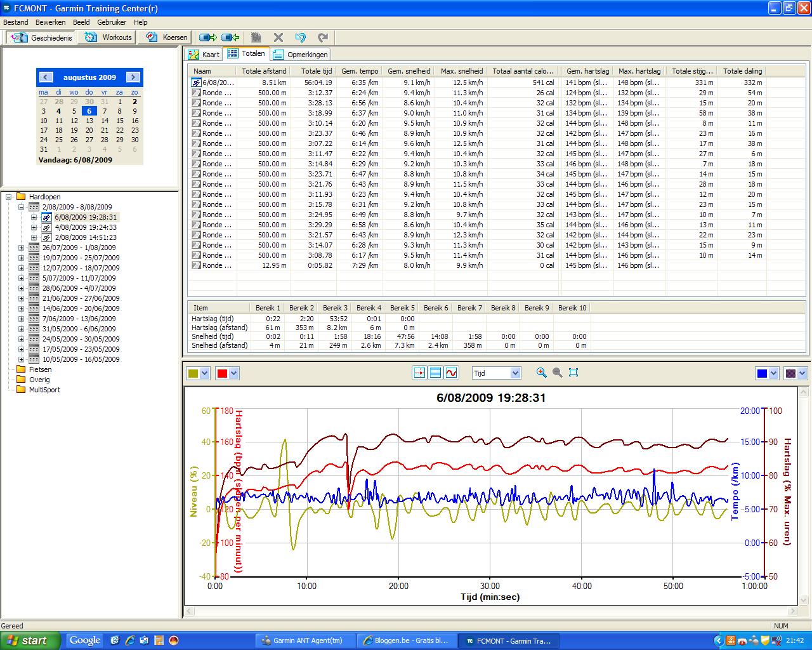
Task: Click the Gem. hartslag column header
Action: (587, 71)
